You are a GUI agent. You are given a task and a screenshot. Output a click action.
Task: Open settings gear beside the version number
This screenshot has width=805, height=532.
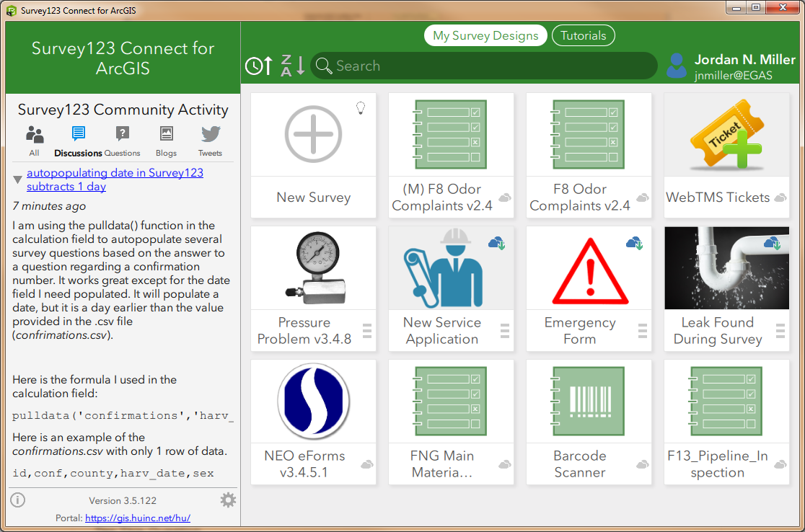[228, 500]
